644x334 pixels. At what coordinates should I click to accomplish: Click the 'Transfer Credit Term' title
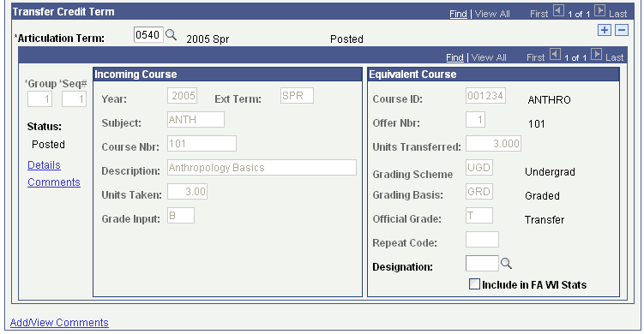coord(63,11)
